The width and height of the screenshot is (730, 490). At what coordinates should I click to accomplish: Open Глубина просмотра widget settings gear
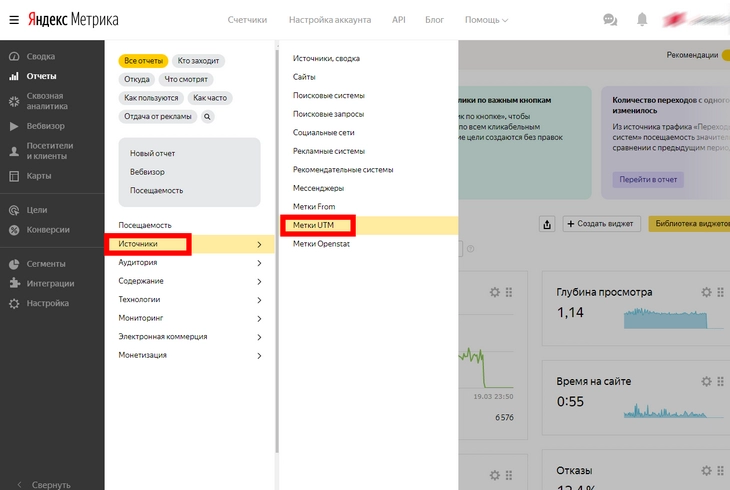(706, 292)
